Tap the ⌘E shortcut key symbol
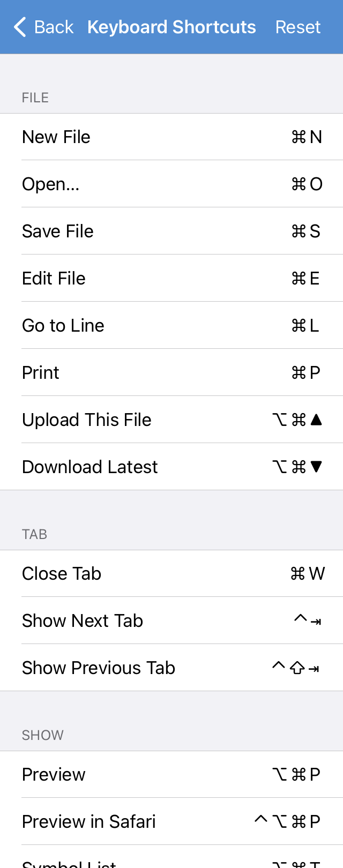Screen dimensions: 343x868 pyautogui.click(x=305, y=278)
